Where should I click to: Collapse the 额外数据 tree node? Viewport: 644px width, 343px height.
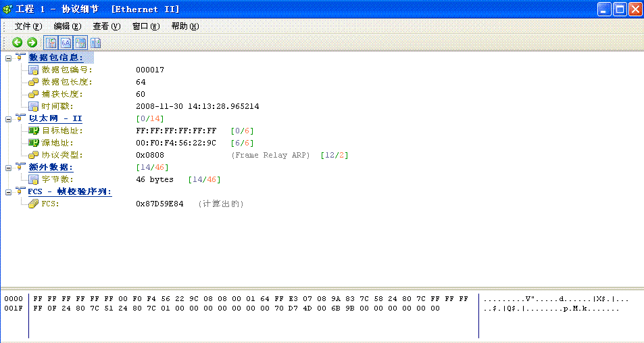pyautogui.click(x=8, y=168)
